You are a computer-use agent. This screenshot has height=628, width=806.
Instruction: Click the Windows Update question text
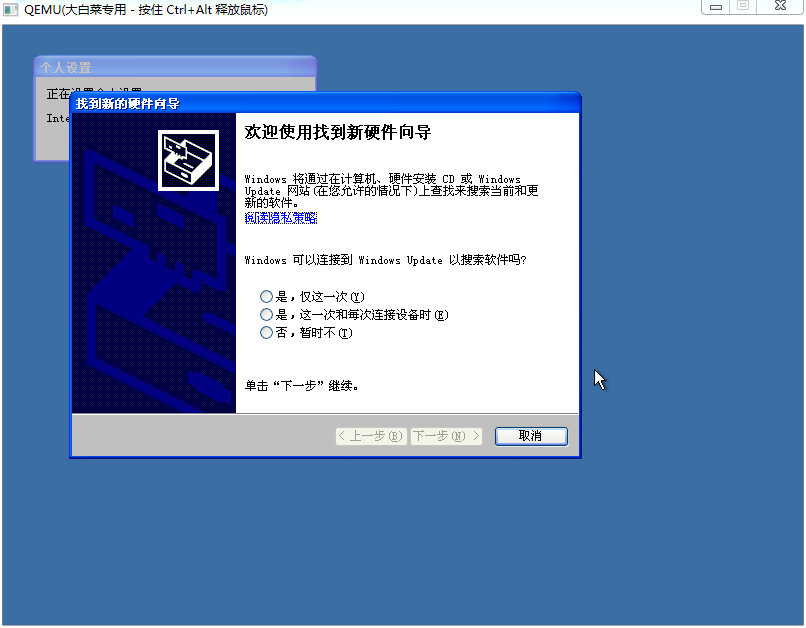tap(385, 260)
